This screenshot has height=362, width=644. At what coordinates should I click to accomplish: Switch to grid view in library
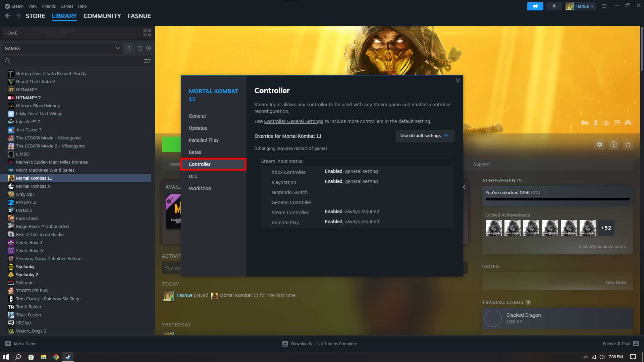pos(147,33)
